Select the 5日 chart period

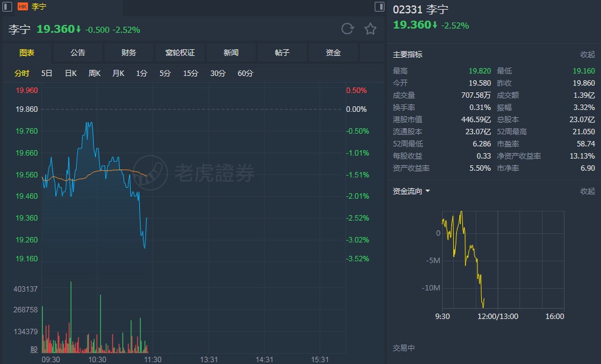[47, 74]
